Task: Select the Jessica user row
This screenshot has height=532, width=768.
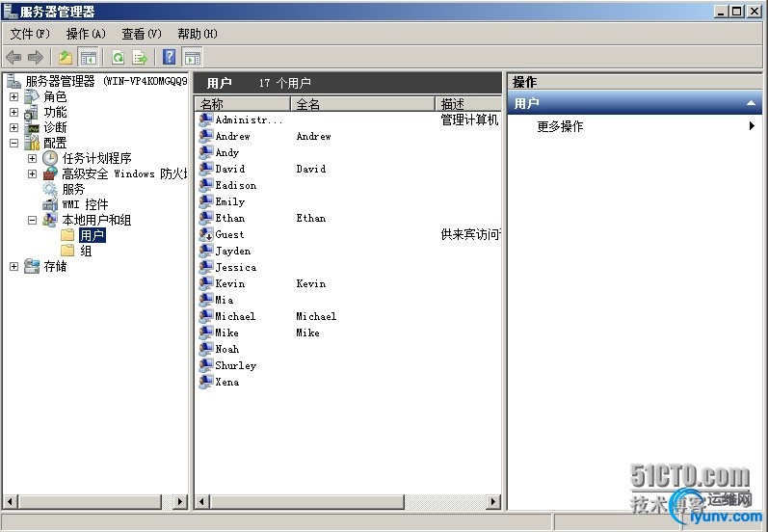Action: (x=349, y=268)
